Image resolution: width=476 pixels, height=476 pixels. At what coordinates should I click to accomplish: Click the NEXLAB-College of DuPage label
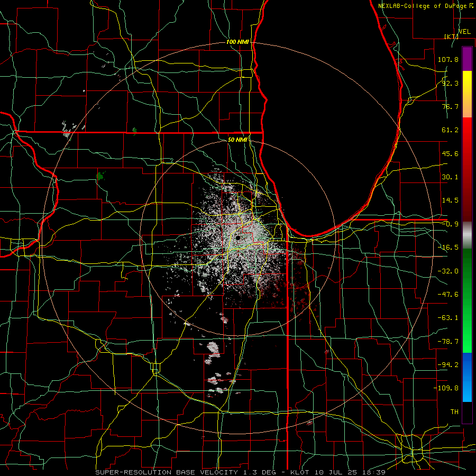tap(423, 6)
